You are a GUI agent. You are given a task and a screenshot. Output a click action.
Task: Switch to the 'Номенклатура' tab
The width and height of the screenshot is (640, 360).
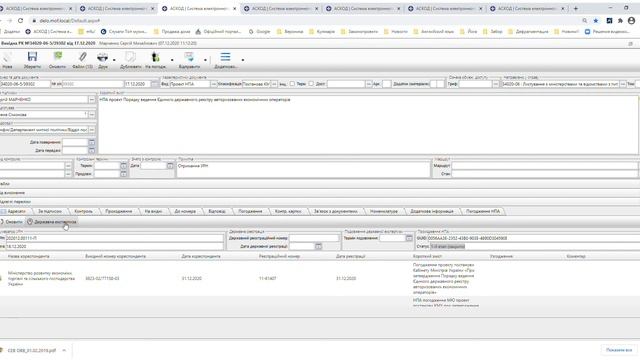pyautogui.click(x=384, y=211)
